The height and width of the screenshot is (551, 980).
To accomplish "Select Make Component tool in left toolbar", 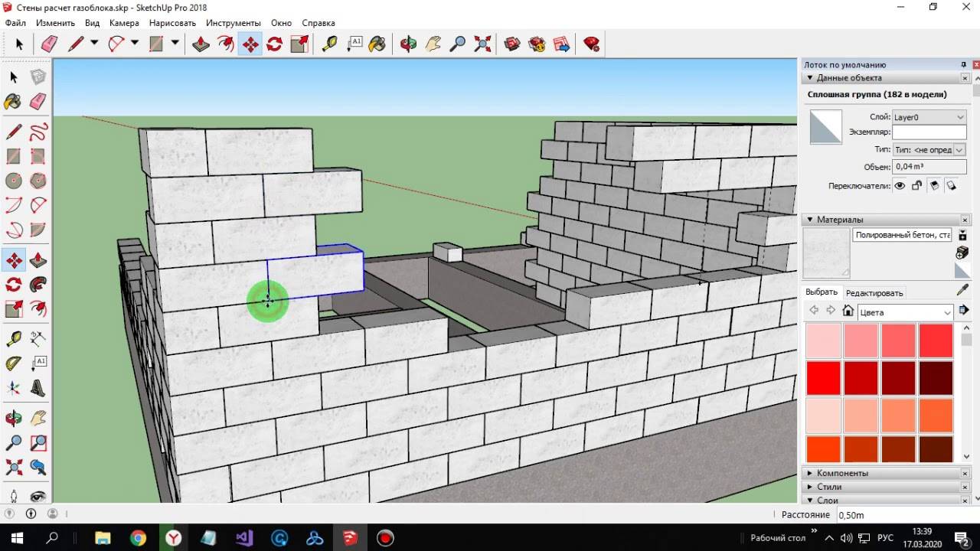I will pos(38,77).
